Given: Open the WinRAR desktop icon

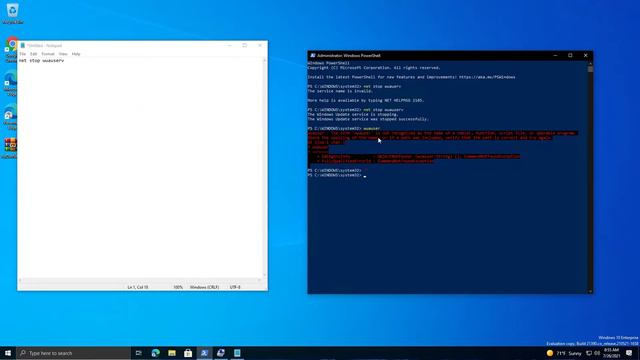Looking at the screenshot, I should click(10, 148).
